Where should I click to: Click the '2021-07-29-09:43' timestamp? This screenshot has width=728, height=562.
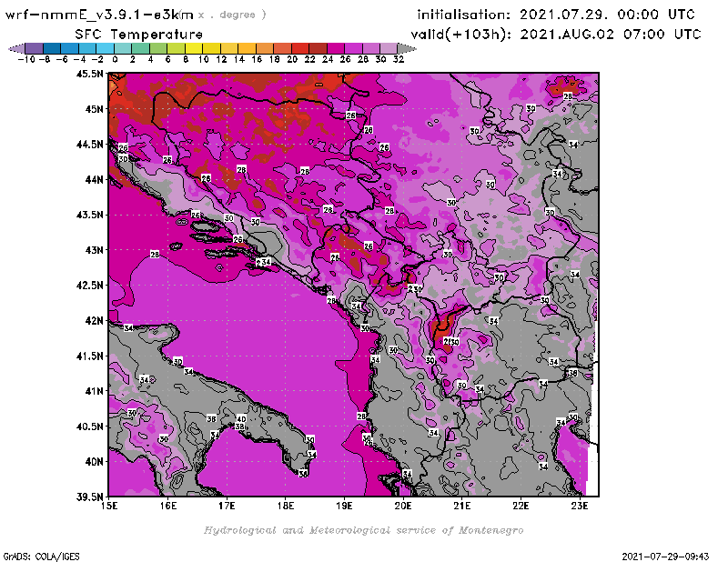click(x=665, y=557)
